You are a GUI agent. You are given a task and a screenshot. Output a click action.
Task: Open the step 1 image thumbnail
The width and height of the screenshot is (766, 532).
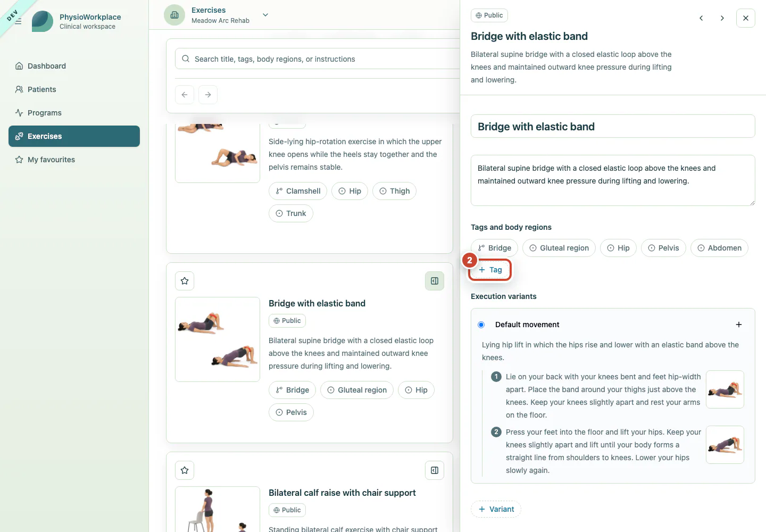[x=725, y=389]
